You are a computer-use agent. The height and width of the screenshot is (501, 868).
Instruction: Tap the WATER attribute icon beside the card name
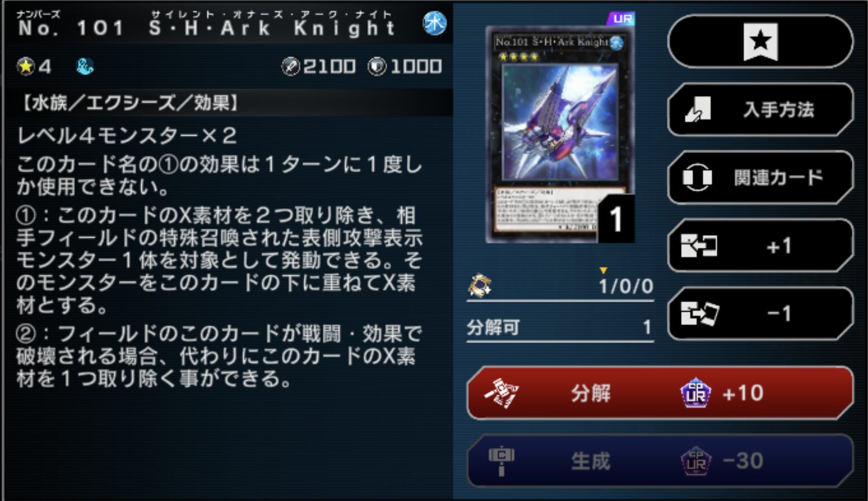coord(434,23)
